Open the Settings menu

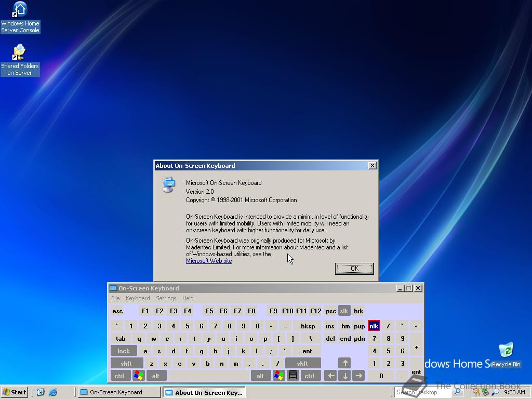(x=166, y=298)
